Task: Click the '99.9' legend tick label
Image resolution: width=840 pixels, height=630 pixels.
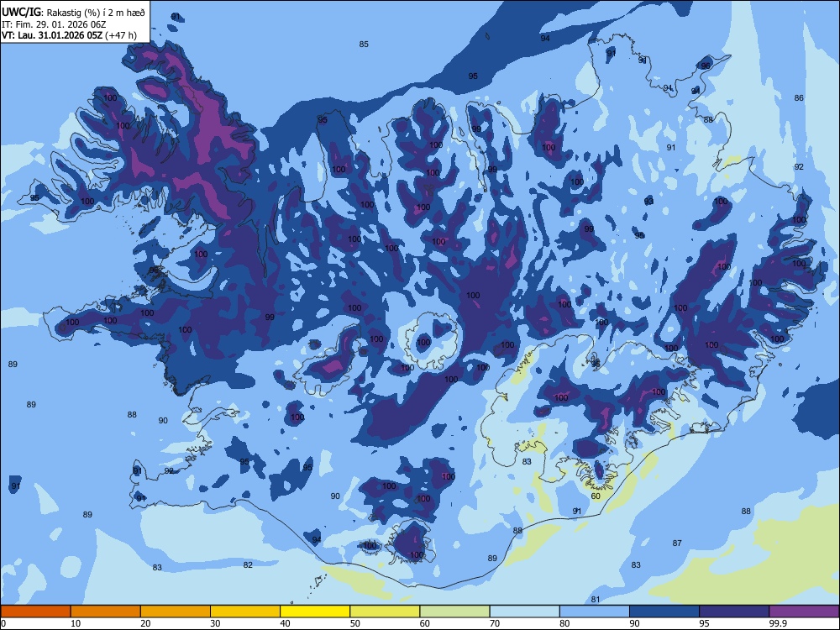Action: [x=777, y=623]
